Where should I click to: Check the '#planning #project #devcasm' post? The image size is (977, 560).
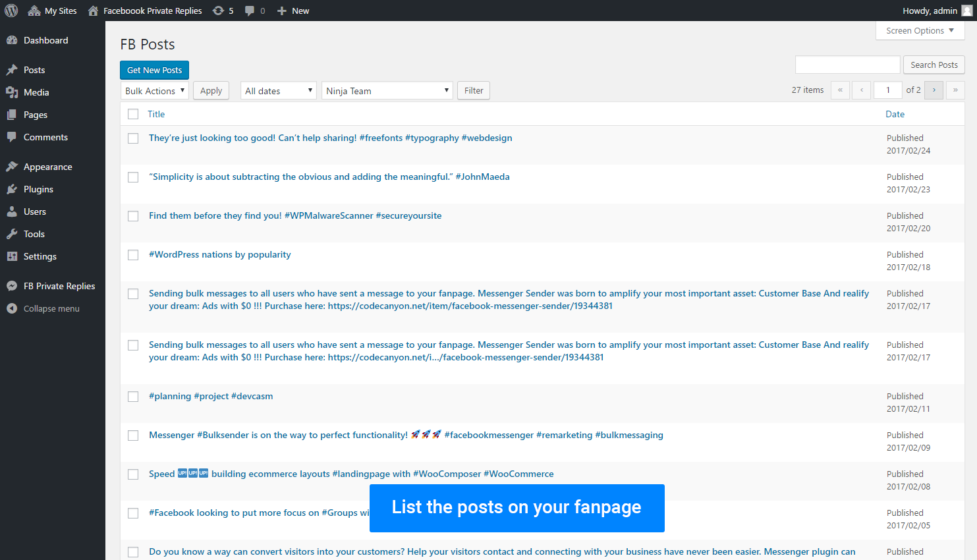[133, 397]
